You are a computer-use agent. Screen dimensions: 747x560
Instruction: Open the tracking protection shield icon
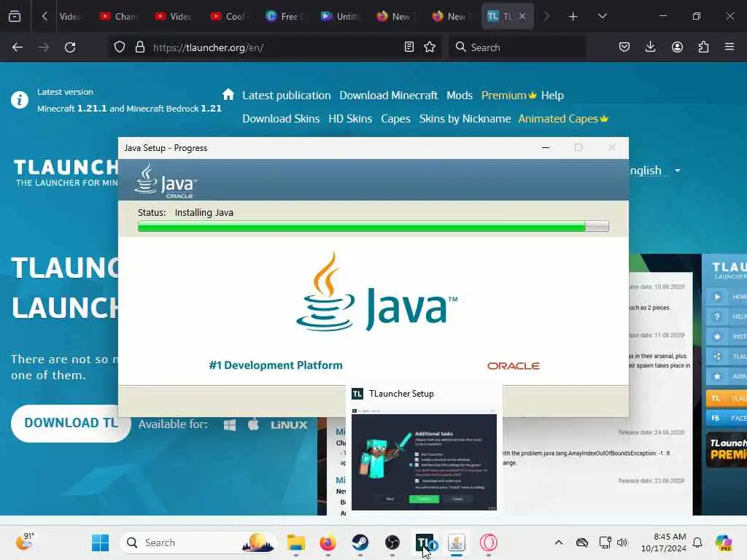pos(119,47)
